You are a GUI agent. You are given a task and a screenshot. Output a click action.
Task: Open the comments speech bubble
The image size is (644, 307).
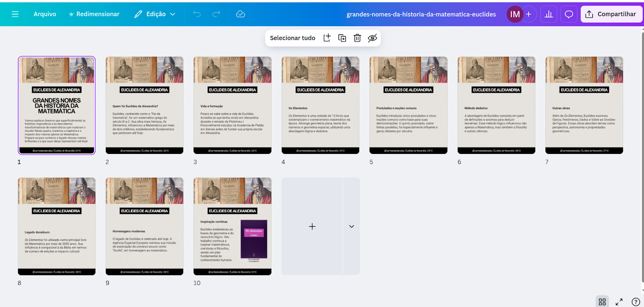tap(569, 14)
